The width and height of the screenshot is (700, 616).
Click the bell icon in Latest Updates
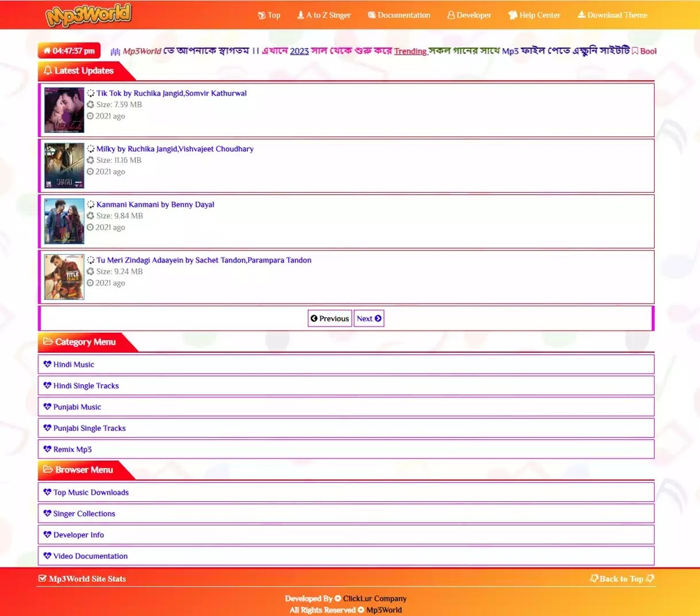[x=48, y=70]
